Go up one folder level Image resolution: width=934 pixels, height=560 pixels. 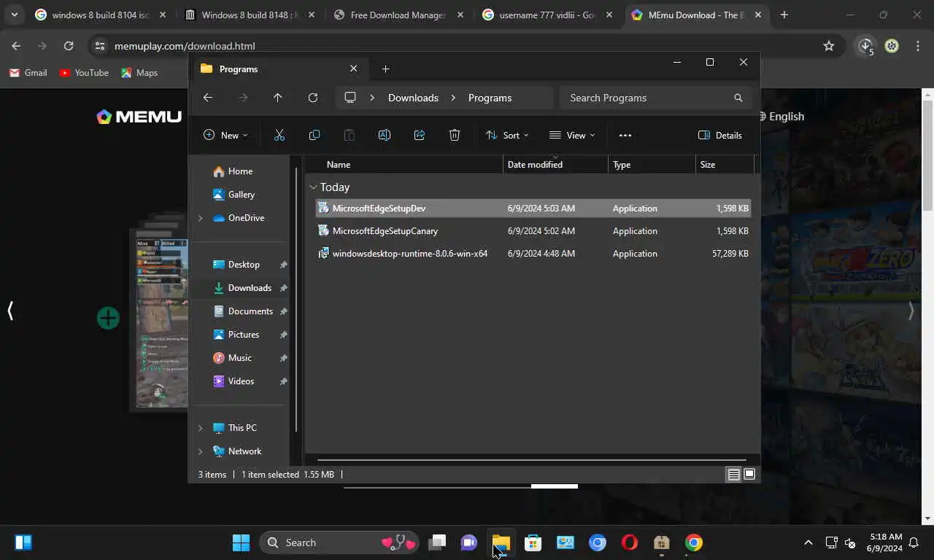[x=277, y=98]
